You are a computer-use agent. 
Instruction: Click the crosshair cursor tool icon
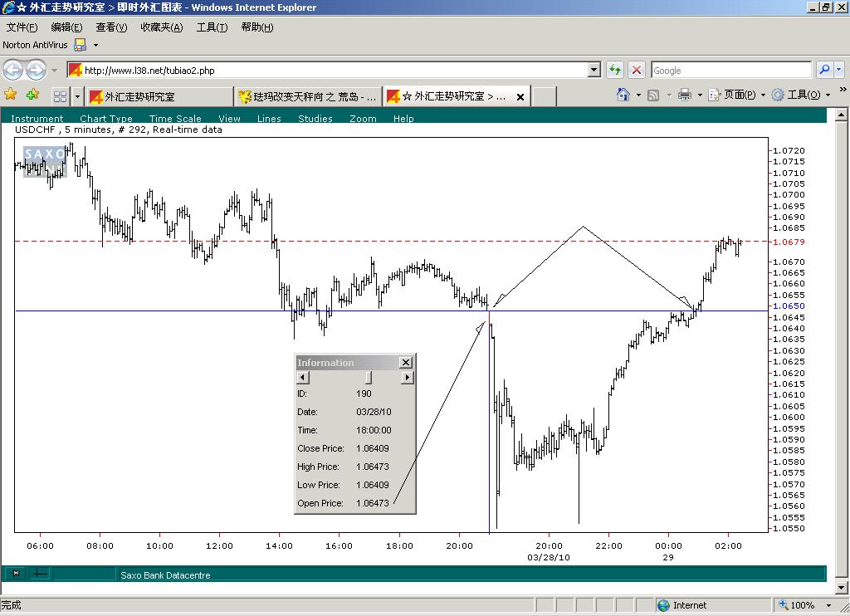coord(39,573)
